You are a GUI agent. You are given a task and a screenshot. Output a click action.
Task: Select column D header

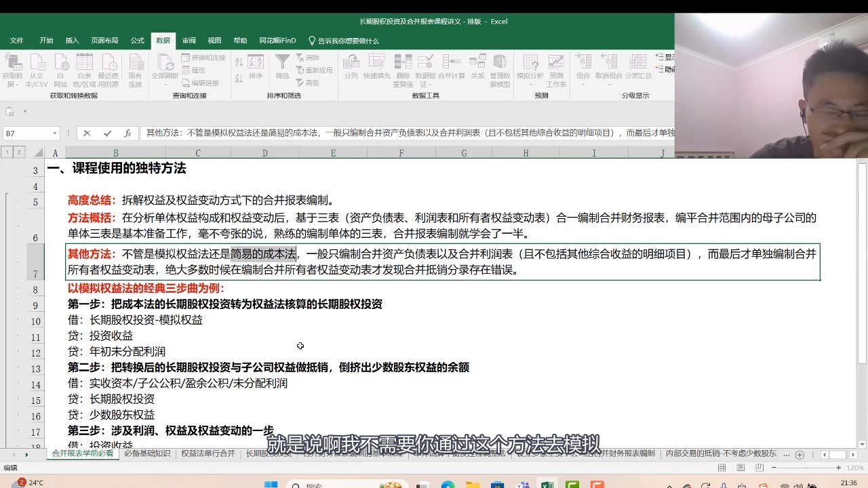click(x=264, y=153)
